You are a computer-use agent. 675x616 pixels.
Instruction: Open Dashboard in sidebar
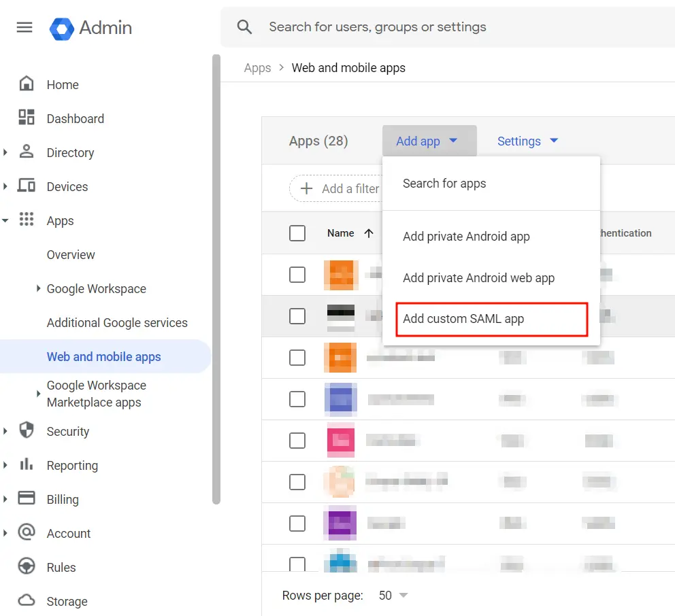(76, 119)
